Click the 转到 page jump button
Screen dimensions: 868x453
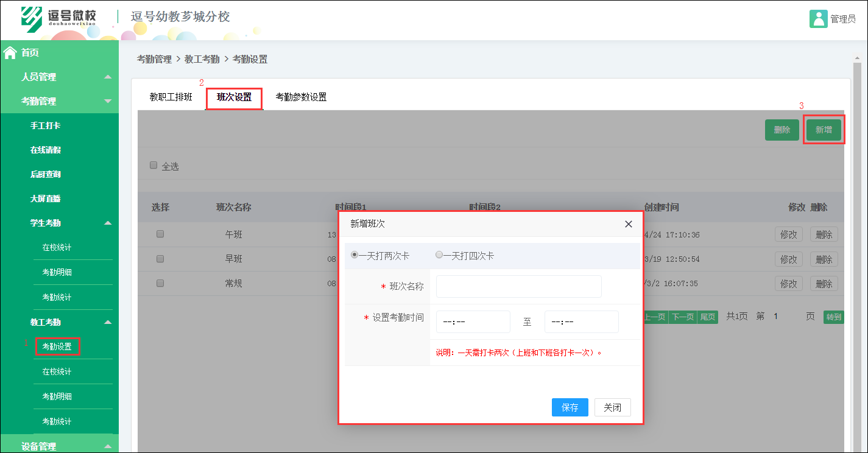click(833, 317)
